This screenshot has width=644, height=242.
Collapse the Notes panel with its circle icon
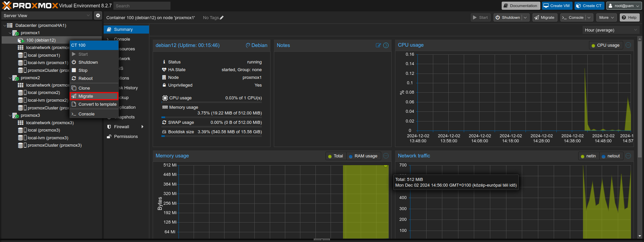[386, 45]
